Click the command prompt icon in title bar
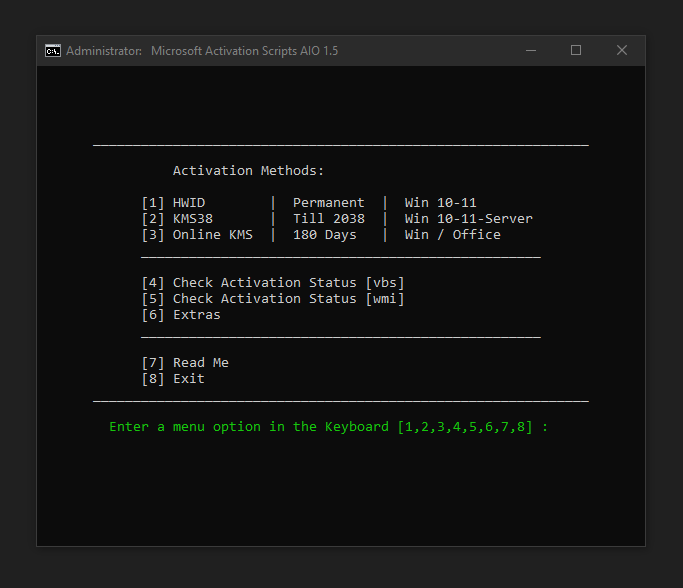 pyautogui.click(x=53, y=51)
